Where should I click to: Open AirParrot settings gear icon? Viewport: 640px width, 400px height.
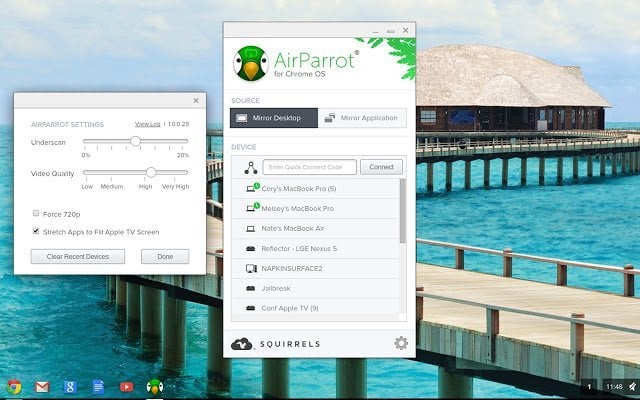401,343
